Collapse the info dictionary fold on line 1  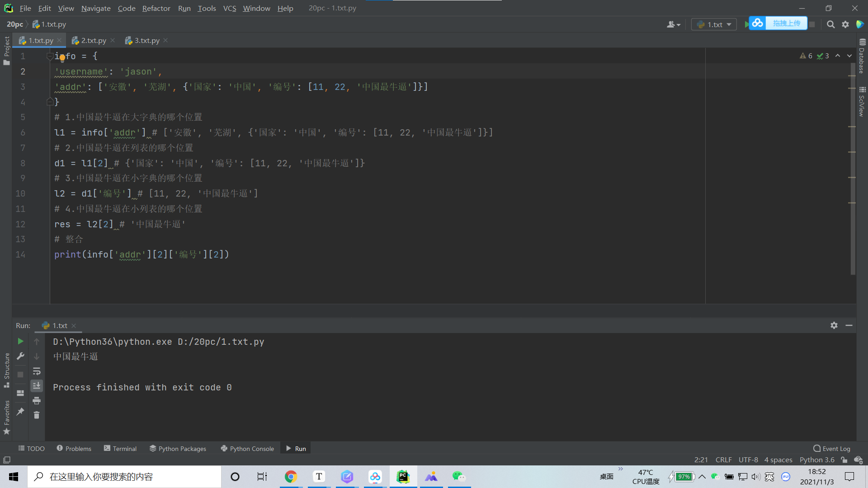[50, 56]
